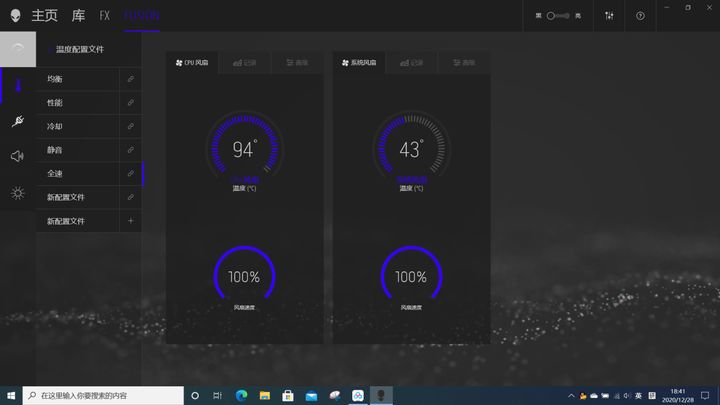The image size is (720, 405).
Task: Click the OneDrive cloud tray icon
Action: click(x=594, y=395)
